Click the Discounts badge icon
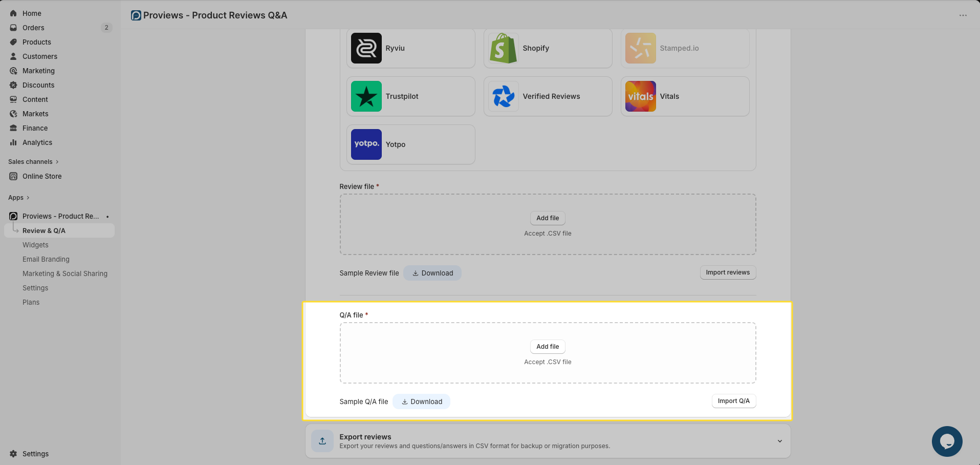 click(x=13, y=85)
